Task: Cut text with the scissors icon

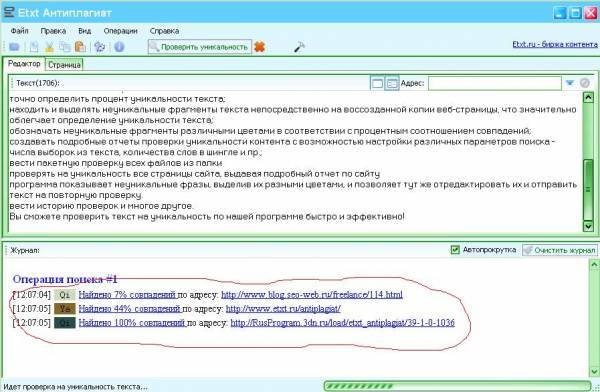Action: point(49,47)
